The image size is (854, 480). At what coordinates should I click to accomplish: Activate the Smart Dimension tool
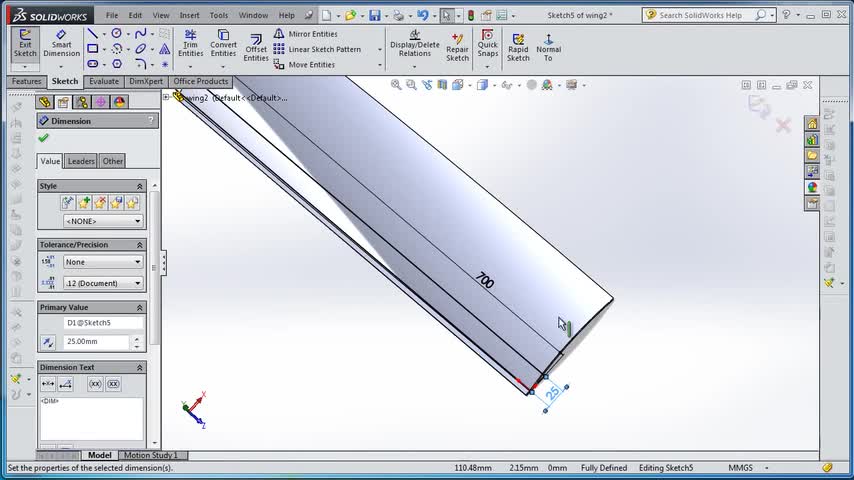pos(61,44)
